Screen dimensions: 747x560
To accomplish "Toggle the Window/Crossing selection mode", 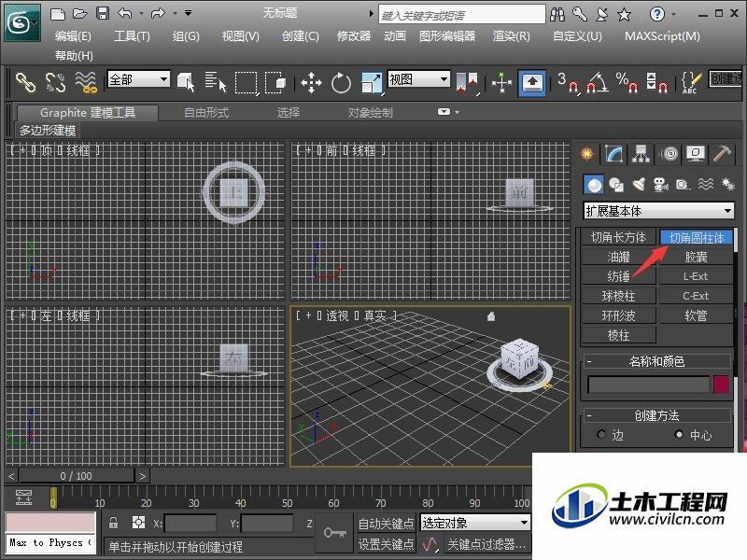I will (x=275, y=82).
